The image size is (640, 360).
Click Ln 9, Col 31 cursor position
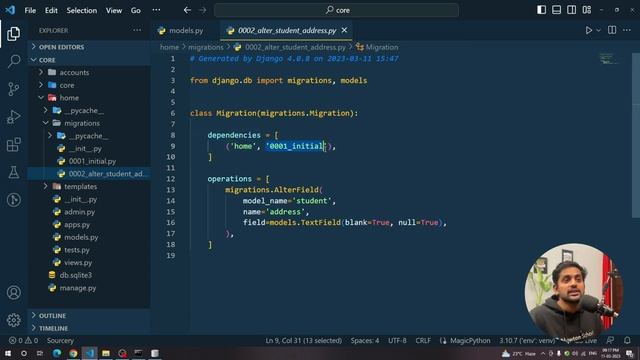pos(304,340)
